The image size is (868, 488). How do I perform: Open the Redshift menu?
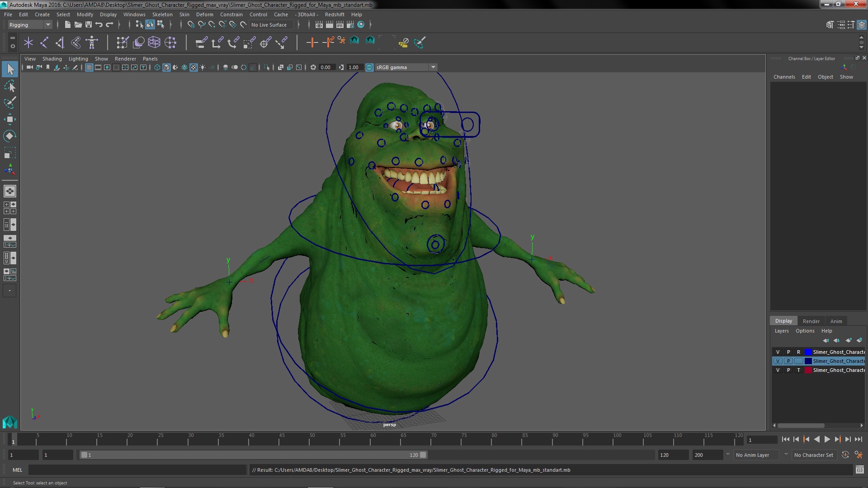[x=335, y=14]
